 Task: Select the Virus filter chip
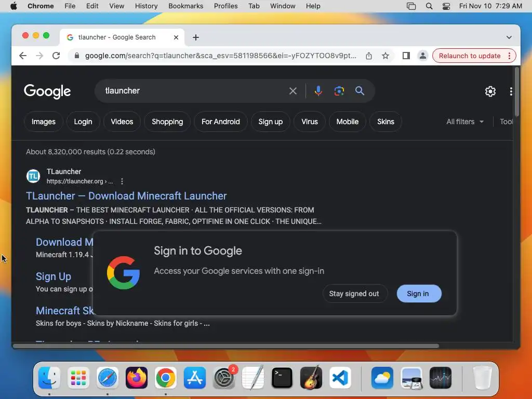310,122
